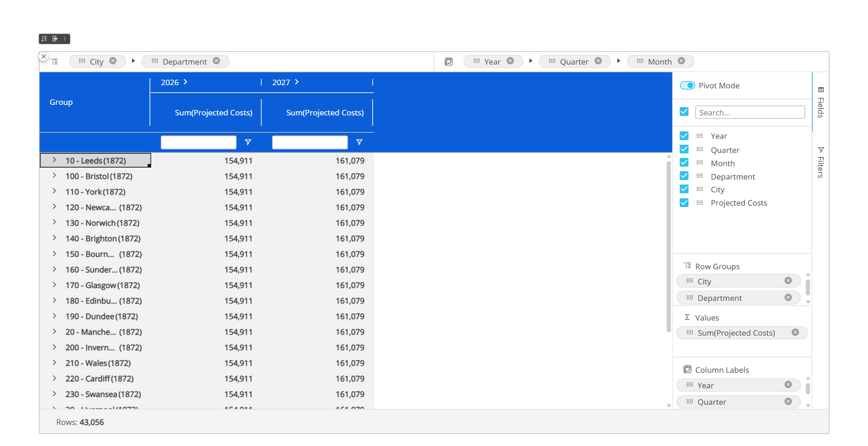Click the sort icon in dark toolbar
The image size is (868, 446).
(x=44, y=38)
